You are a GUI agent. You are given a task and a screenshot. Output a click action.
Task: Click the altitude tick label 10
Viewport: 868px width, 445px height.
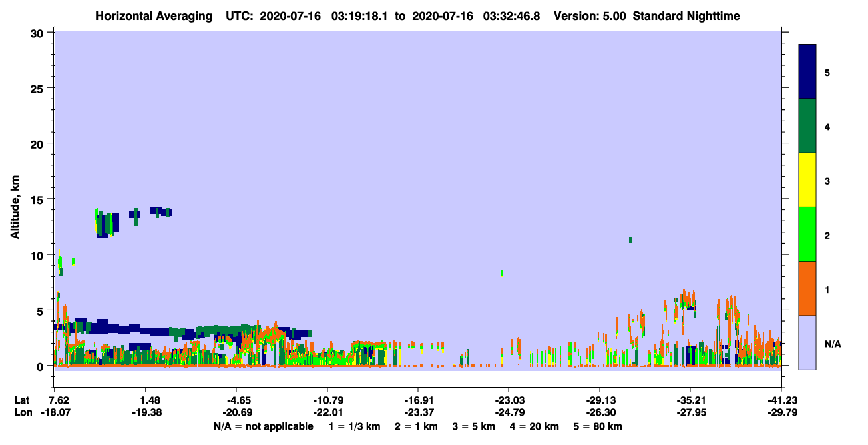tap(39, 255)
